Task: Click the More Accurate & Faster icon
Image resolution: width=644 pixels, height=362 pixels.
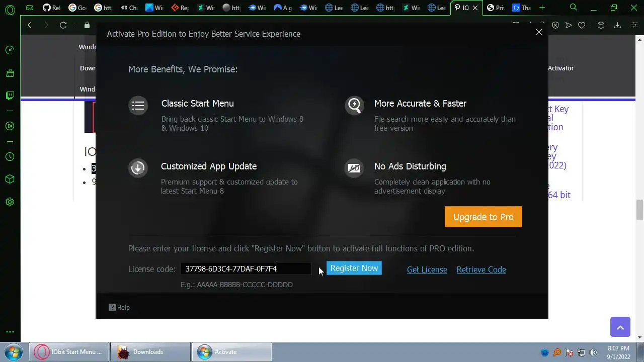Action: point(354,106)
